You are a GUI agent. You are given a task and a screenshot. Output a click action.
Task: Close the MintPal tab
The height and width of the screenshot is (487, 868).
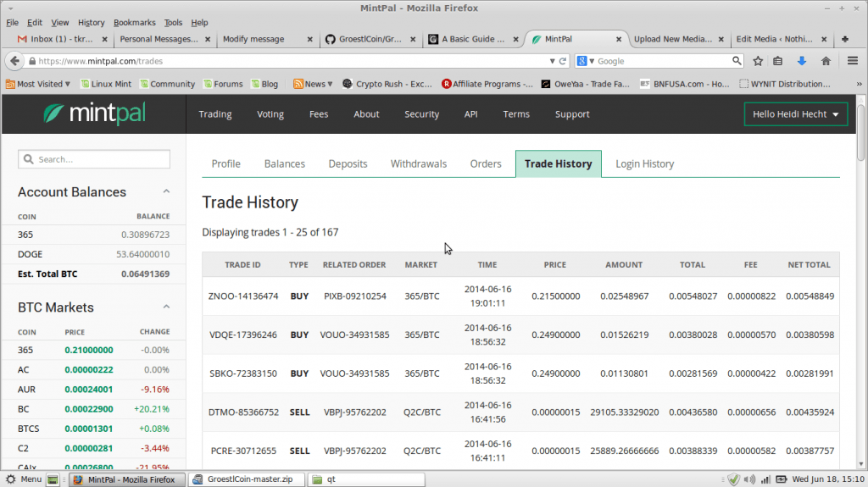click(x=619, y=39)
